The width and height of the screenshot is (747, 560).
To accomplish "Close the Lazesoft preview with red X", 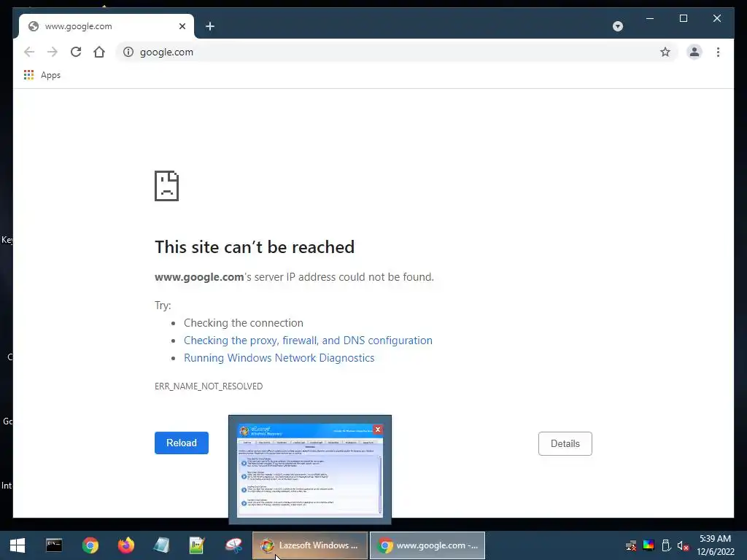I will [378, 429].
